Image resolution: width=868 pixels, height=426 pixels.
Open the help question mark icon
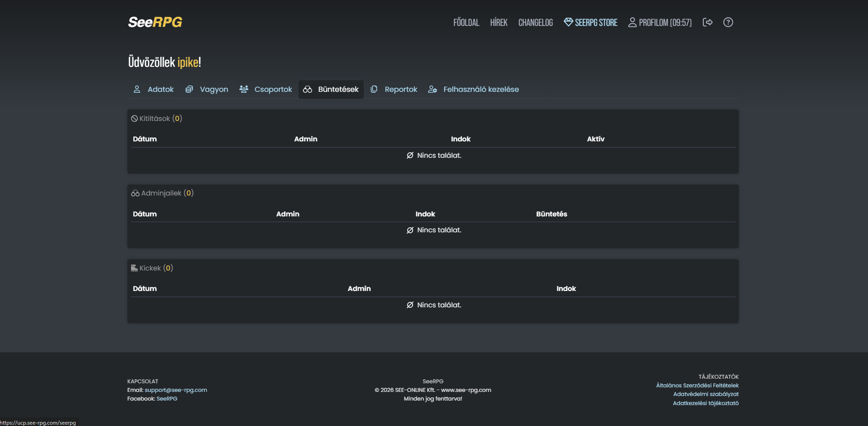[728, 22]
